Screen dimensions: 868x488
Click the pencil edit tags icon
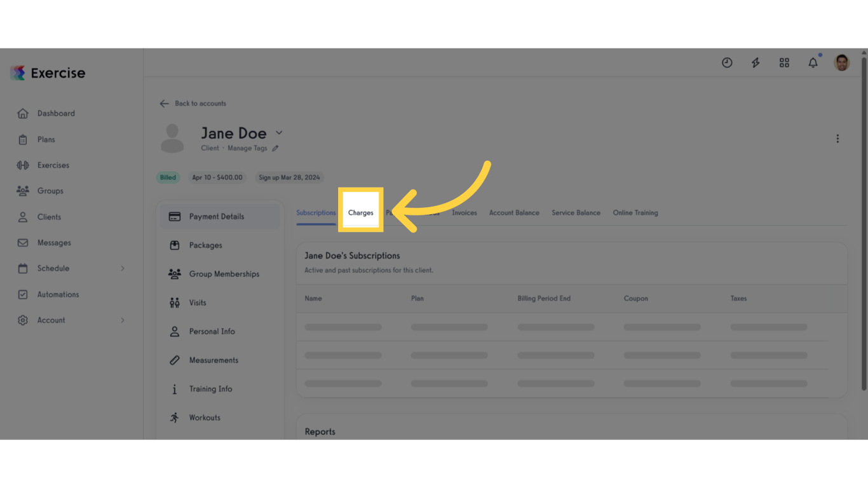tap(275, 149)
